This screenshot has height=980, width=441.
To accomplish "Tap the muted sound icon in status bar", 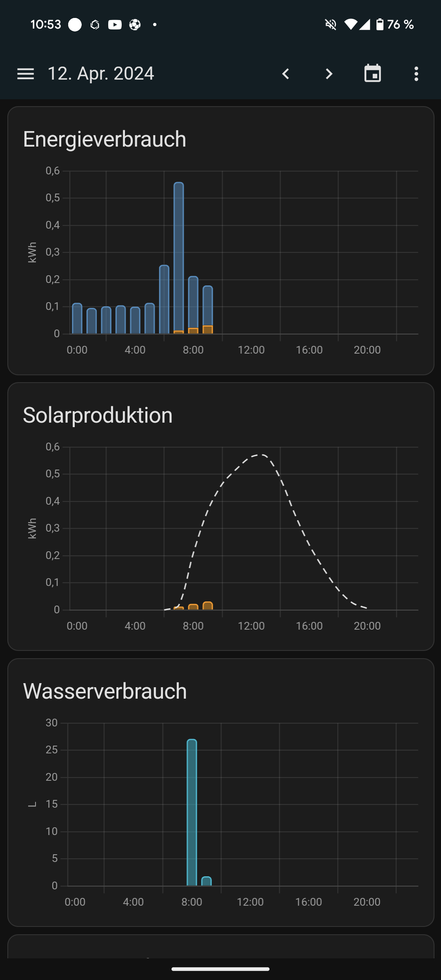I will (330, 25).
